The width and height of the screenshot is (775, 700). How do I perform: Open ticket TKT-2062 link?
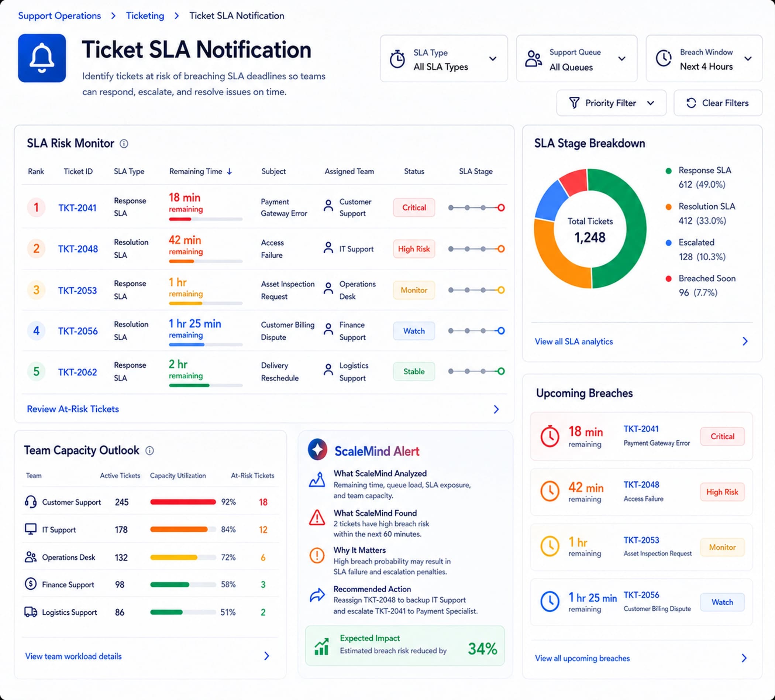(x=77, y=372)
